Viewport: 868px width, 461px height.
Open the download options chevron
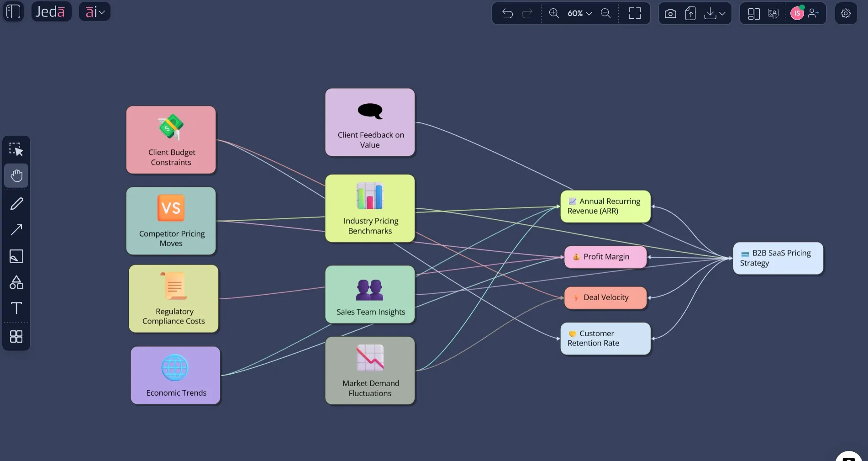pyautogui.click(x=723, y=14)
